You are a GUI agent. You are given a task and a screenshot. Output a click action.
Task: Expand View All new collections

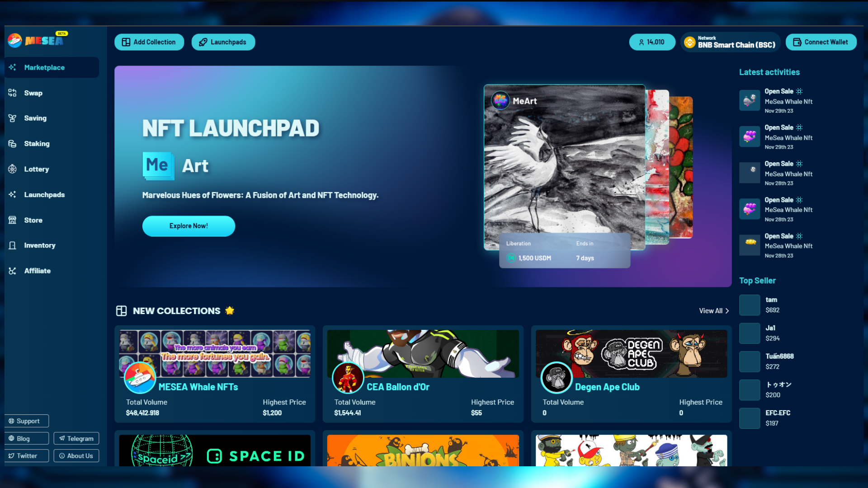click(714, 311)
